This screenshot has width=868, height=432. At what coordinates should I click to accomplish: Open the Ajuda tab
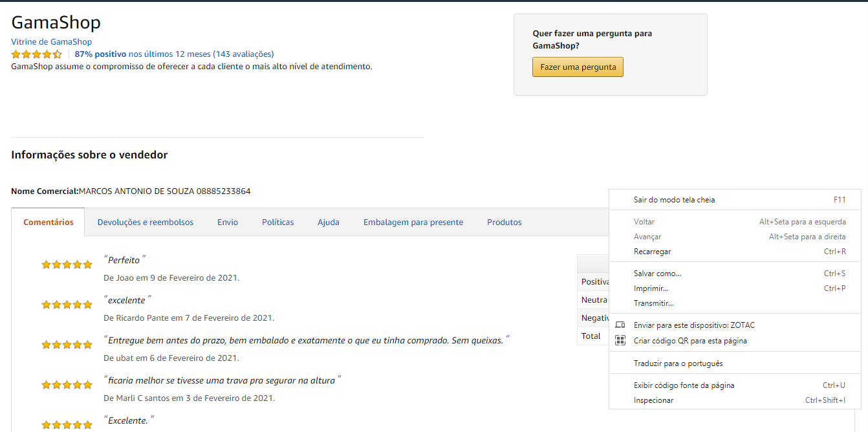[x=329, y=222]
